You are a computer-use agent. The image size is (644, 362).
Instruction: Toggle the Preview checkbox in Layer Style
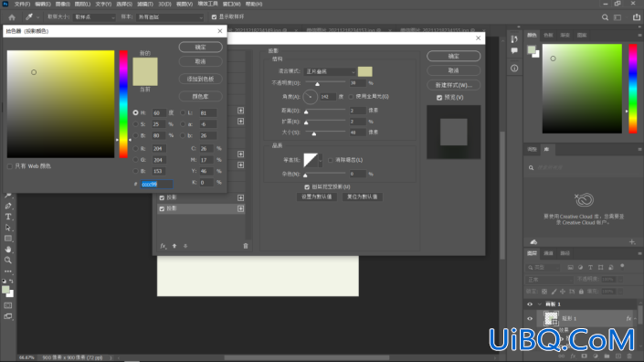click(439, 98)
